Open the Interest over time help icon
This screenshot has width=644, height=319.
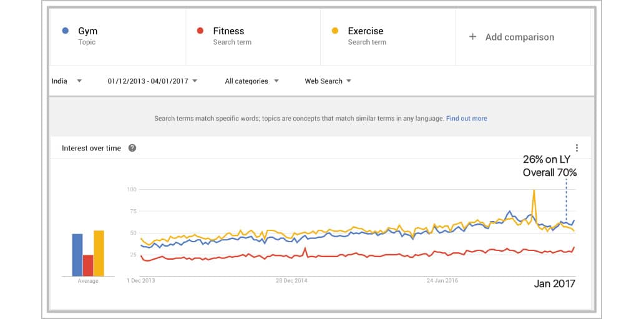click(132, 148)
